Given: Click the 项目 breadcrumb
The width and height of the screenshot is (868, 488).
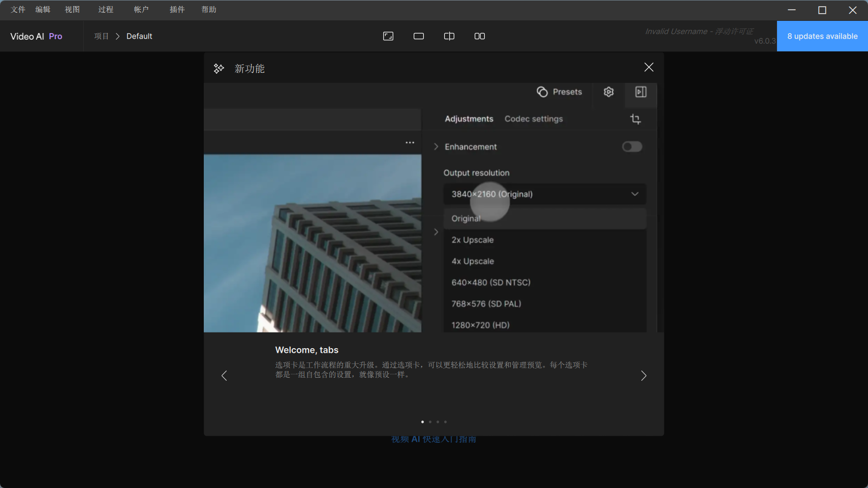Looking at the screenshot, I should point(102,36).
